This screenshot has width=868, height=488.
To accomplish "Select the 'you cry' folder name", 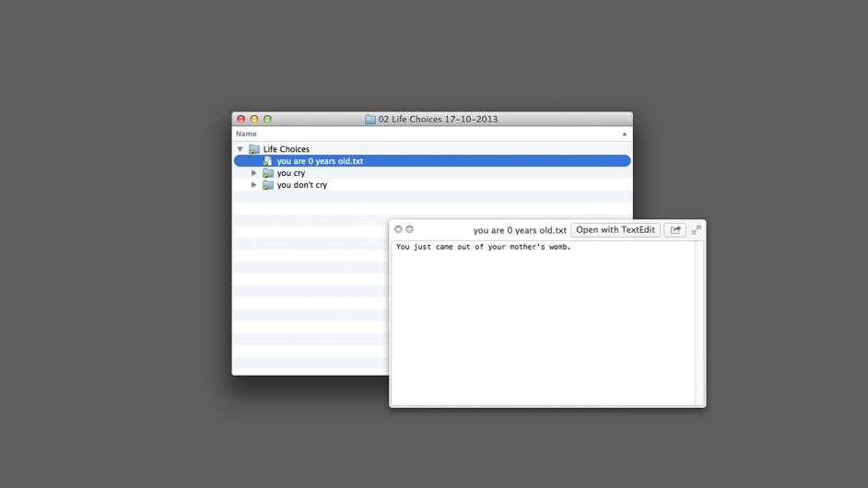I will 291,173.
